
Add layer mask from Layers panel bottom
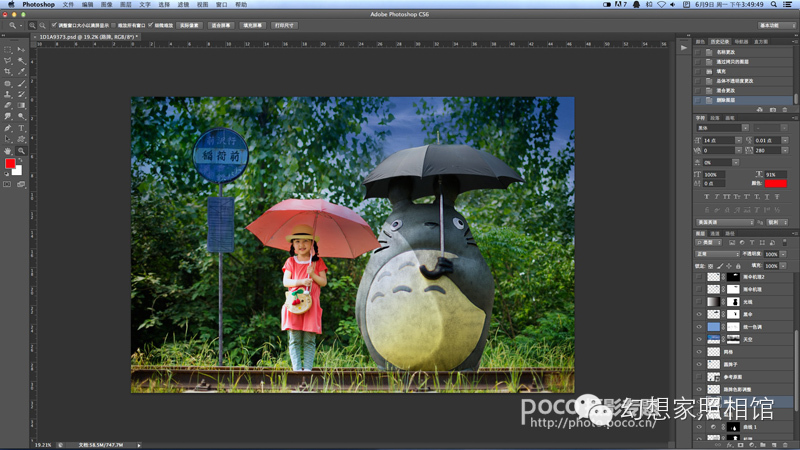point(740,445)
